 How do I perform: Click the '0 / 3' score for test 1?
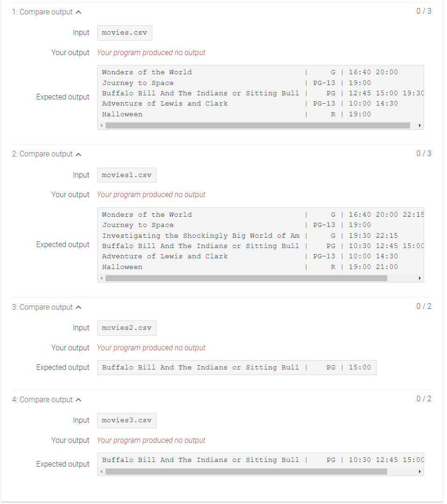(424, 11)
